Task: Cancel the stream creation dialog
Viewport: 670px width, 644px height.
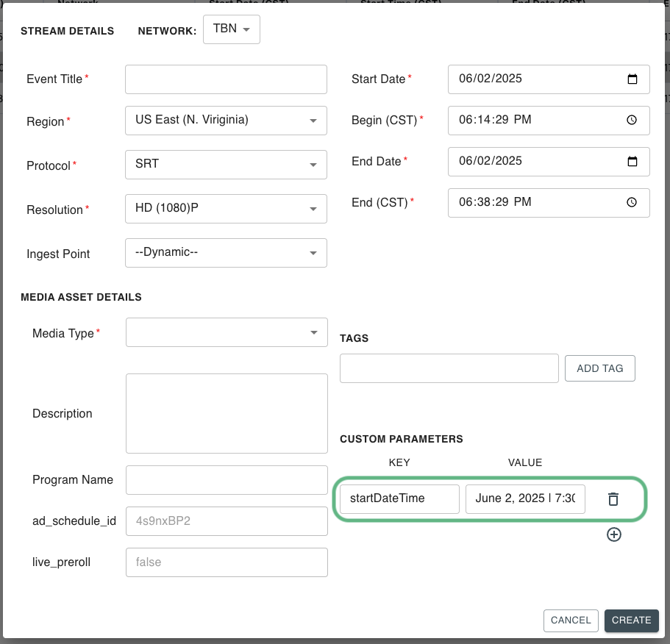Action: [x=571, y=620]
